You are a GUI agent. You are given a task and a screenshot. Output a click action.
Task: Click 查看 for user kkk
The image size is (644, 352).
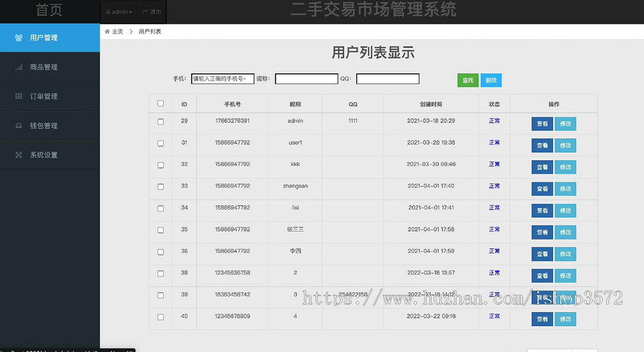[x=542, y=167]
